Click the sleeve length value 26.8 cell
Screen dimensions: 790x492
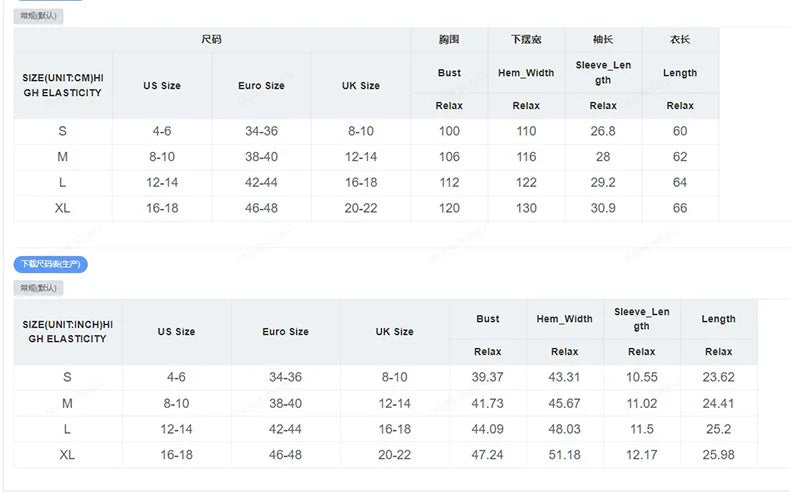tap(603, 131)
